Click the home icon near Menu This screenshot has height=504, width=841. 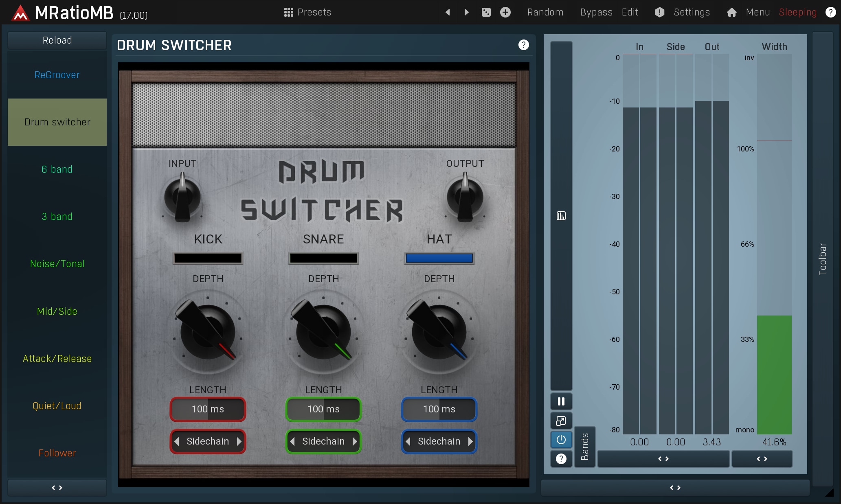pos(731,12)
